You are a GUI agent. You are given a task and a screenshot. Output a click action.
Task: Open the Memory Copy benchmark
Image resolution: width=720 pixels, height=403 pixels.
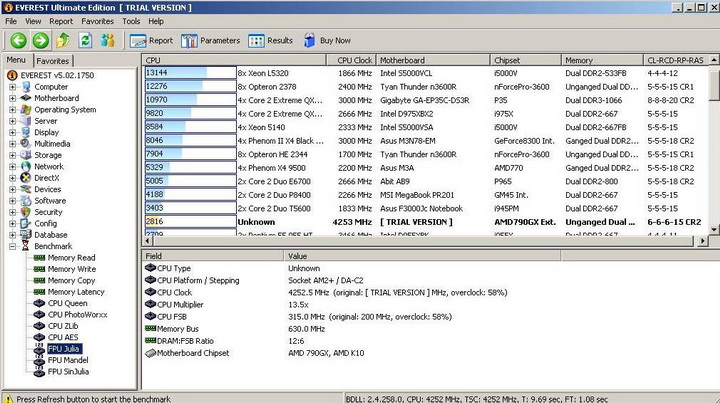[71, 280]
